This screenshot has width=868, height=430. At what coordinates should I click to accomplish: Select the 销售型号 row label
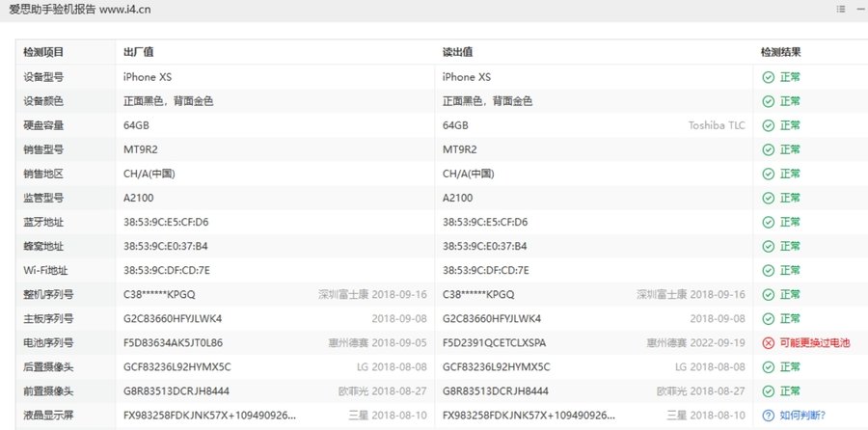[x=43, y=150]
